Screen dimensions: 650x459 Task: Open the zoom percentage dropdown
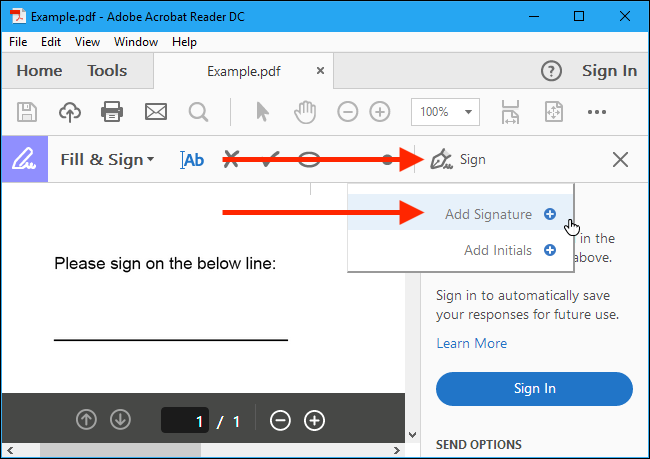(446, 112)
